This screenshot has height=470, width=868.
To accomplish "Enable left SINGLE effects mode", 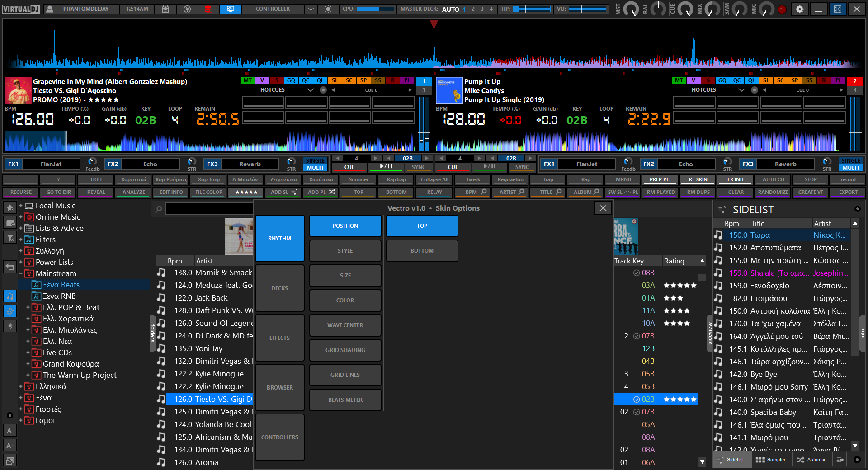I will [x=315, y=161].
